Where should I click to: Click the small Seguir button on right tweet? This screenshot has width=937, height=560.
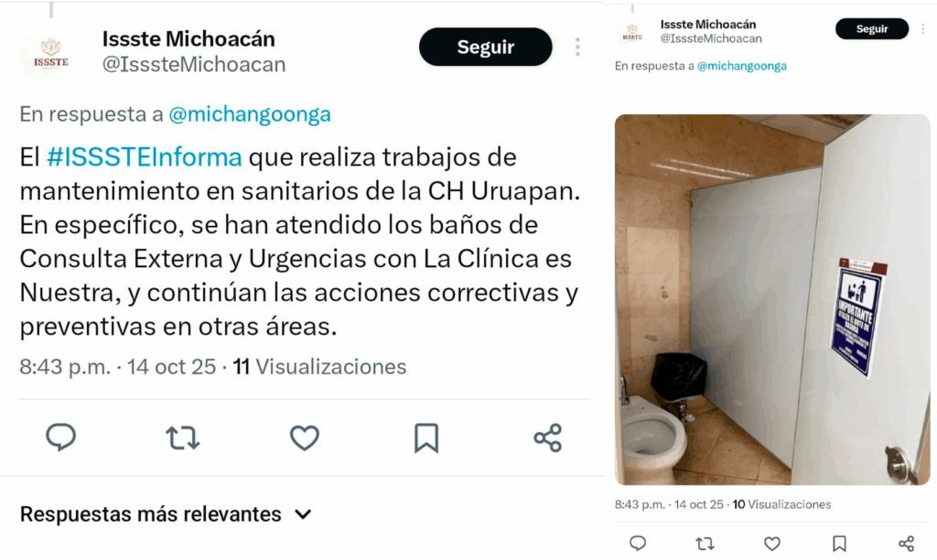click(x=872, y=28)
